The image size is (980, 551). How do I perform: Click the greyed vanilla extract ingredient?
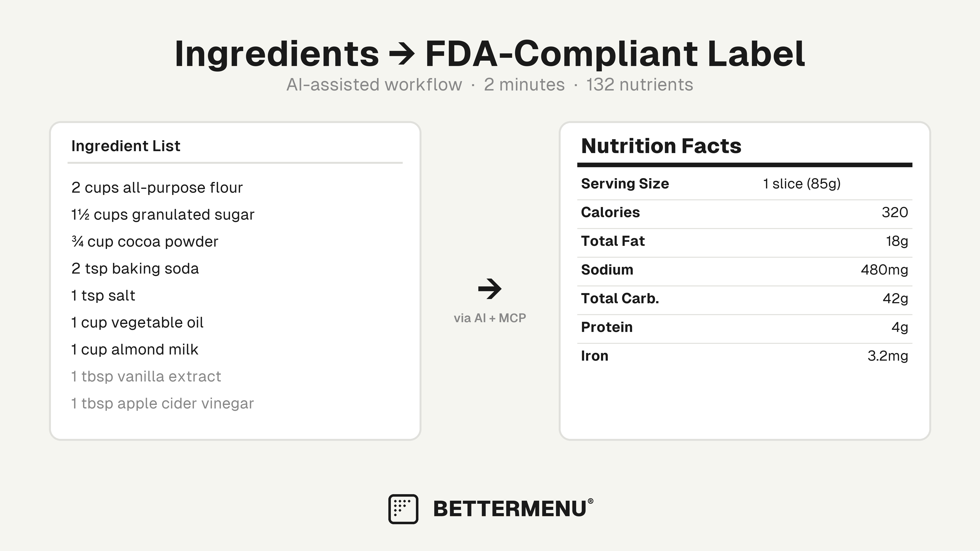146,377
